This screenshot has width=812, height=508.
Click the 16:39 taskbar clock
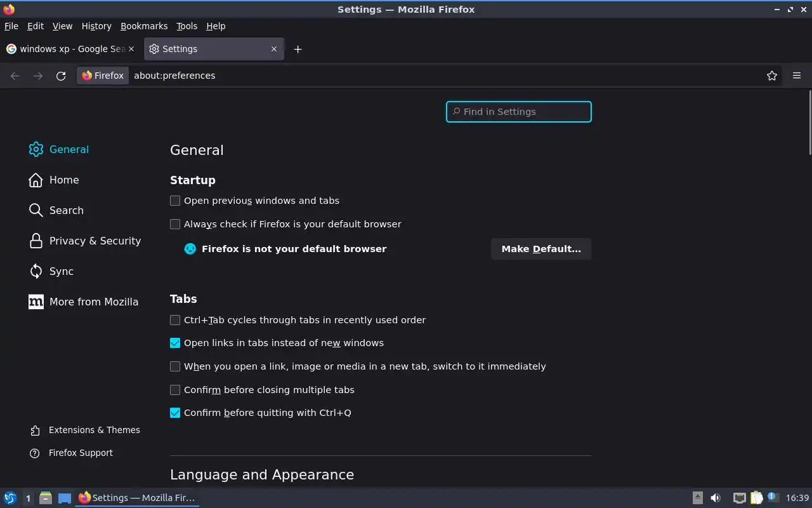tap(797, 498)
